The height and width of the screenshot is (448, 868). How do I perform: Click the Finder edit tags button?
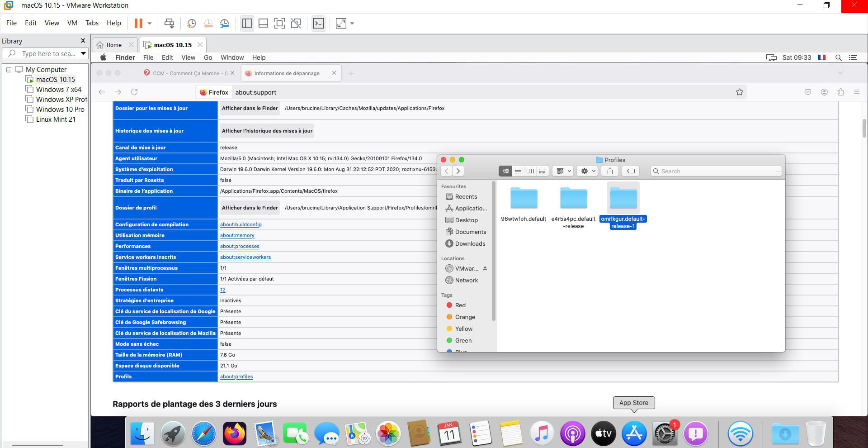coord(631,171)
